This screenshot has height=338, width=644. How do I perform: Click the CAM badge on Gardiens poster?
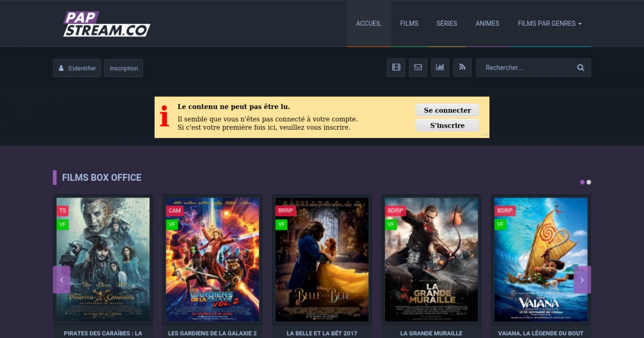click(174, 211)
